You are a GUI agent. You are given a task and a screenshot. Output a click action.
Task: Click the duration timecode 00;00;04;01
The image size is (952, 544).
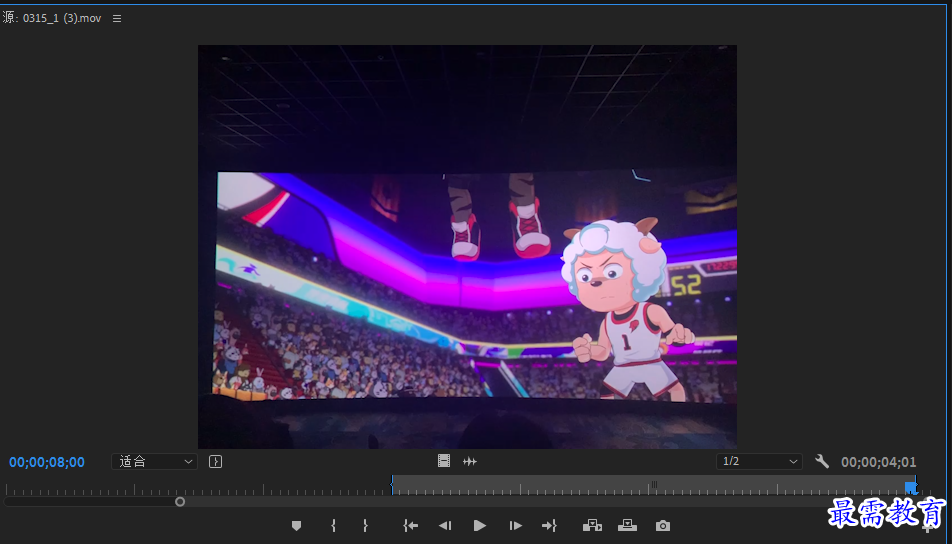878,462
